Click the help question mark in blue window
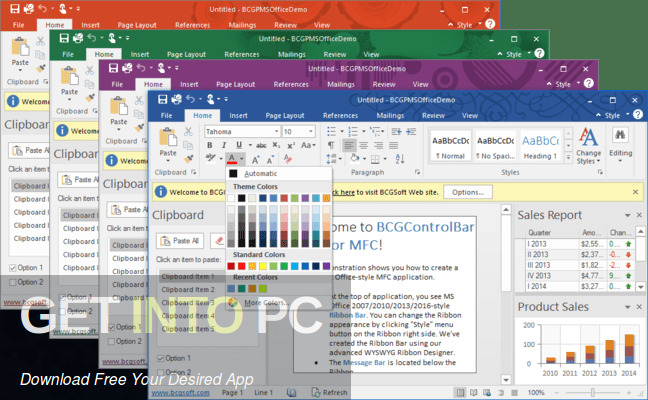Image resolution: width=648 pixels, height=400 pixels. point(638,114)
